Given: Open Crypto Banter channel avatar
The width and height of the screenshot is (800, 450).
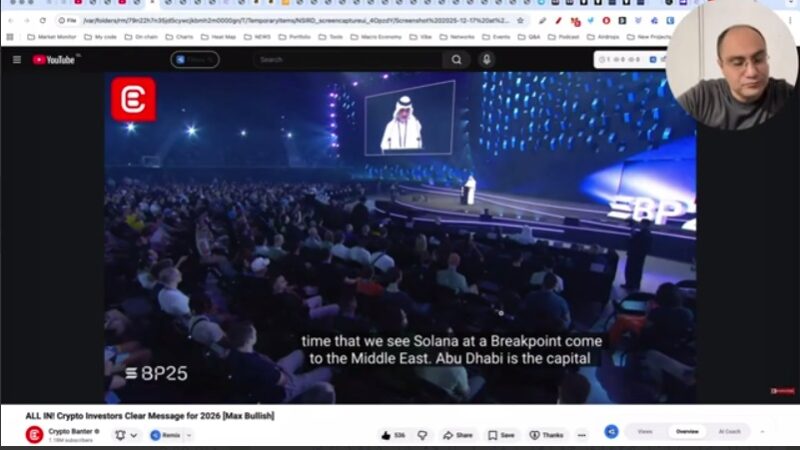Looking at the screenshot, I should (34, 435).
